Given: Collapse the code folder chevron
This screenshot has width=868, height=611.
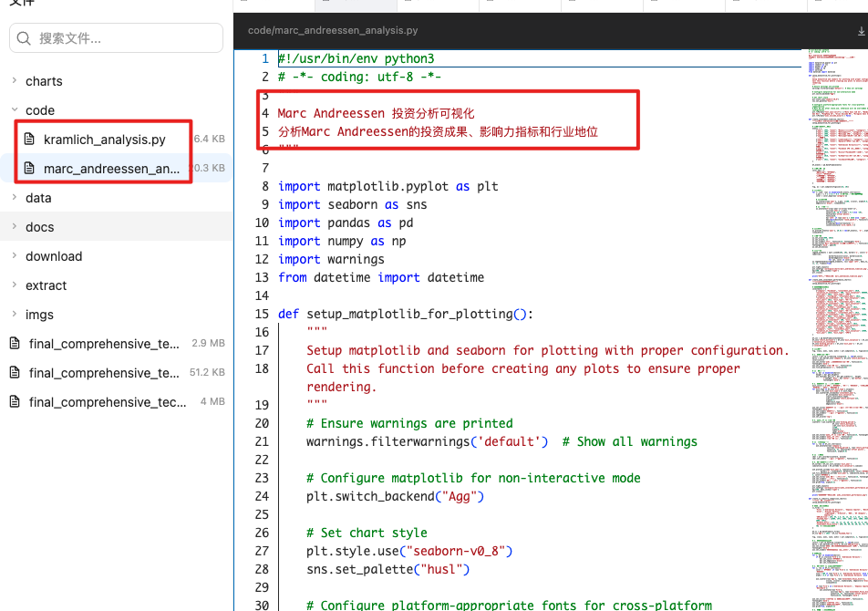Looking at the screenshot, I should coord(14,110).
